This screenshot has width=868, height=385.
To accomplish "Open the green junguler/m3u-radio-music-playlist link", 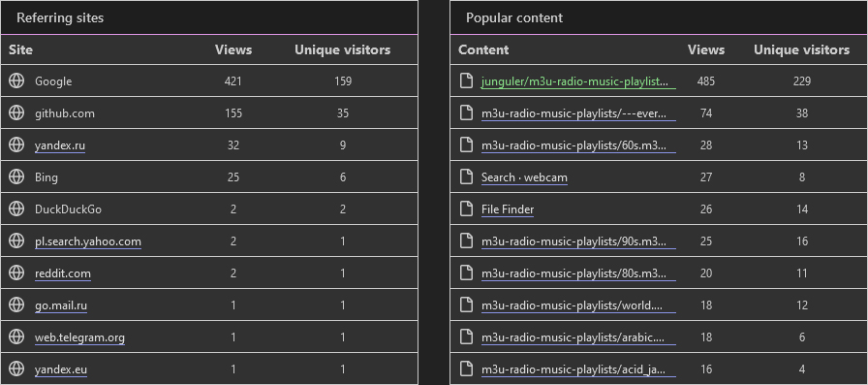I will pos(578,81).
